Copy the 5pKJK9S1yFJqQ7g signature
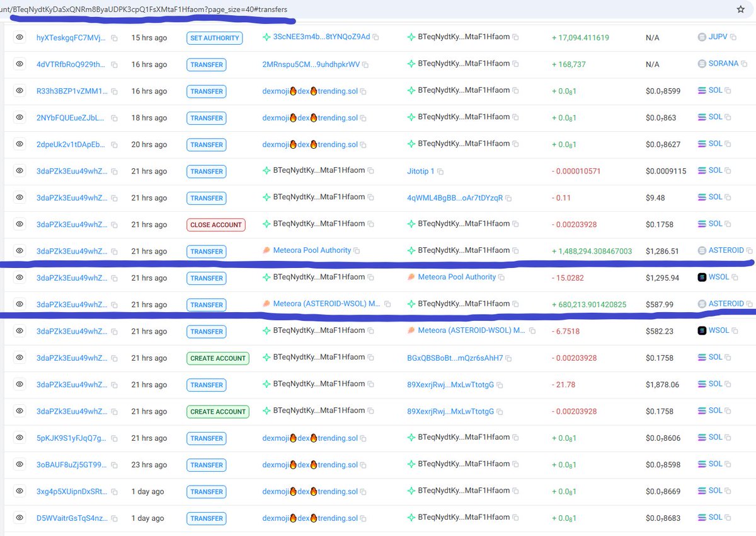Screen dimensions: 756x536 click(114, 438)
